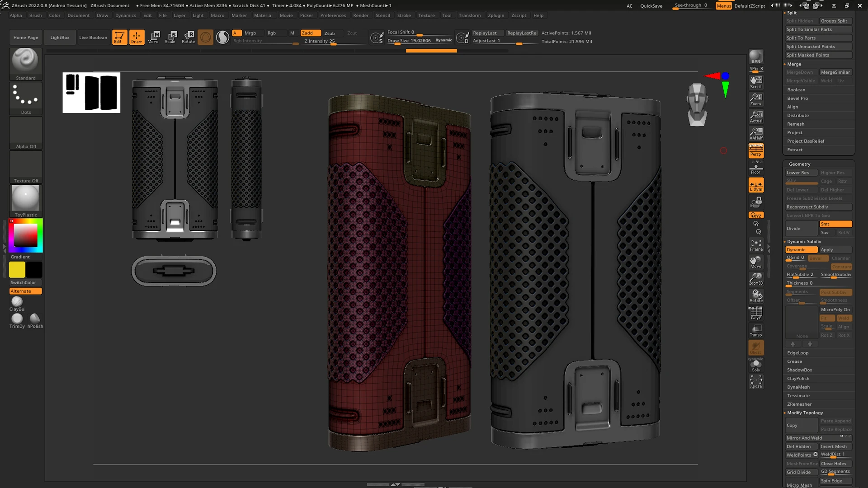Image resolution: width=868 pixels, height=488 pixels.
Task: Open the Zplugin menu
Action: [496, 15]
